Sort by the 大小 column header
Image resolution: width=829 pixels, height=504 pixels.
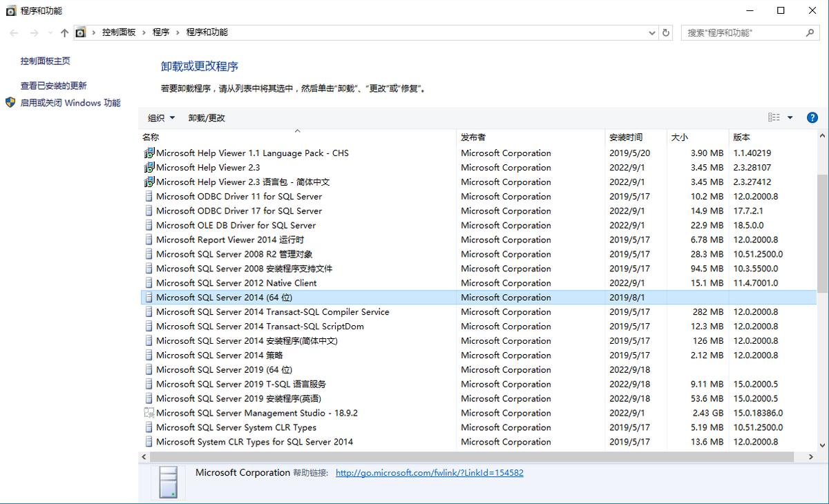[x=698, y=137]
